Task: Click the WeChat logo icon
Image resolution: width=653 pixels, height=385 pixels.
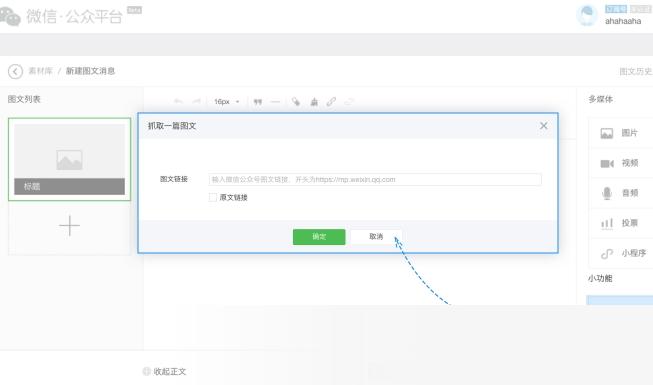Action: pos(9,17)
